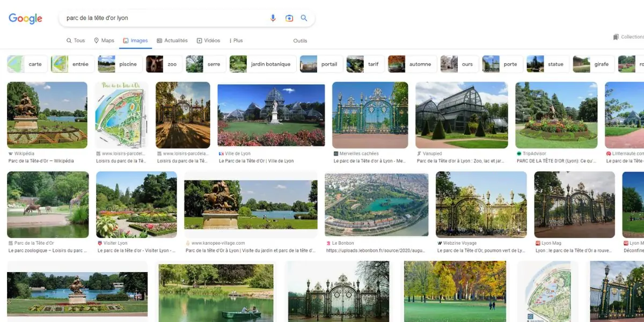Open 'PARC DE LA TÊTE D'OR (Lyon)' TripAdvisor link
The width and height of the screenshot is (644, 322).
coord(555,161)
